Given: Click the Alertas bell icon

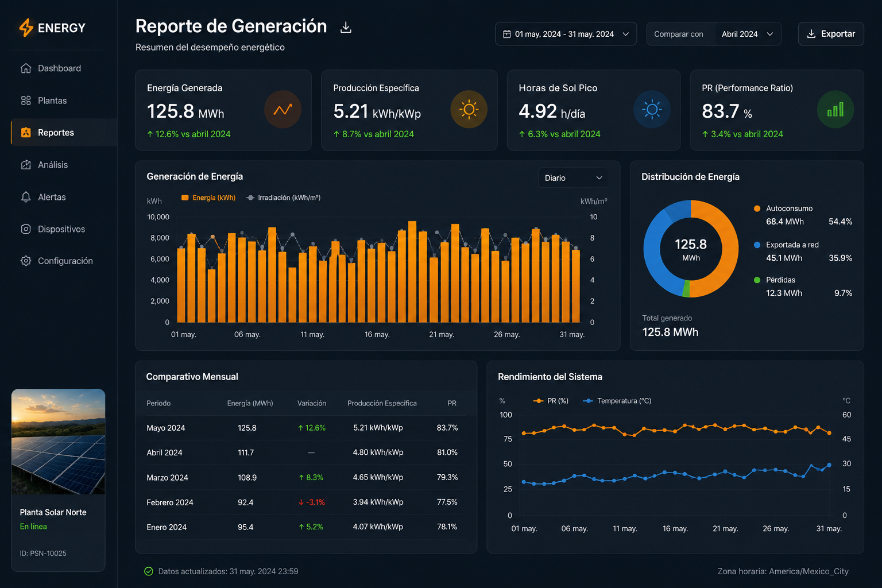Looking at the screenshot, I should tap(26, 197).
